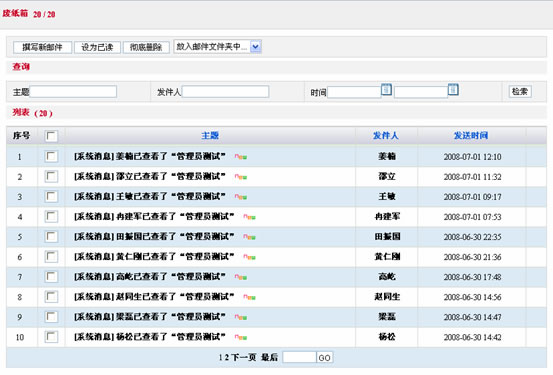Open message subject in row 2
Image resolution: width=553 pixels, height=375 pixels.
click(x=150, y=176)
